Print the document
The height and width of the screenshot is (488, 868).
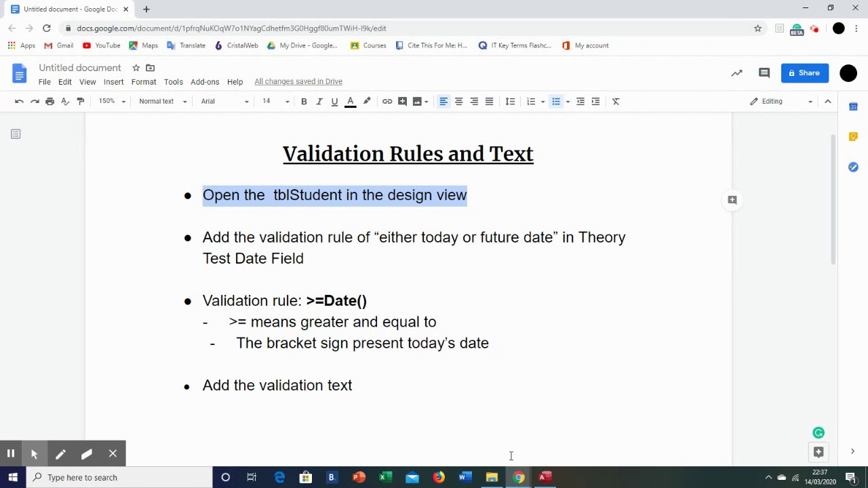[x=50, y=102]
